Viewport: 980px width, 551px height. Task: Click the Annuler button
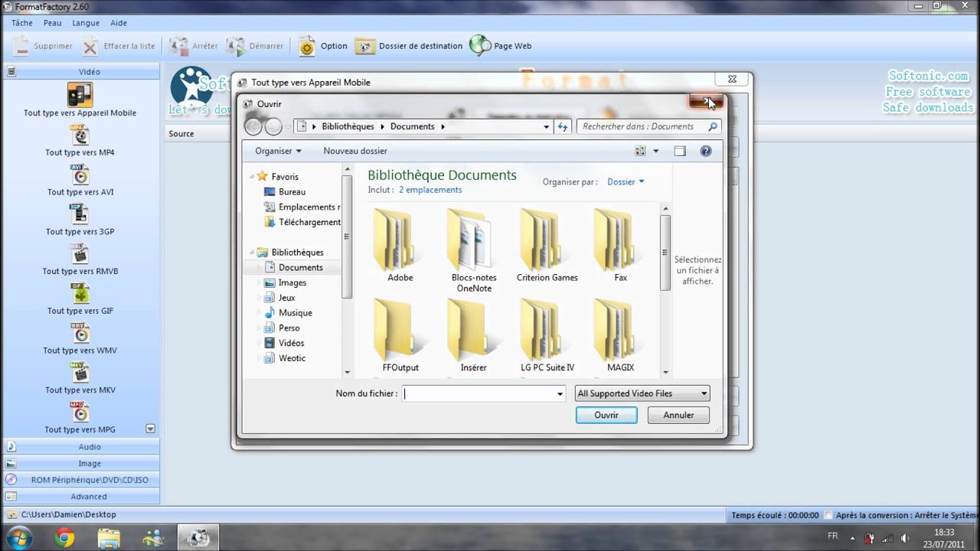tap(678, 415)
